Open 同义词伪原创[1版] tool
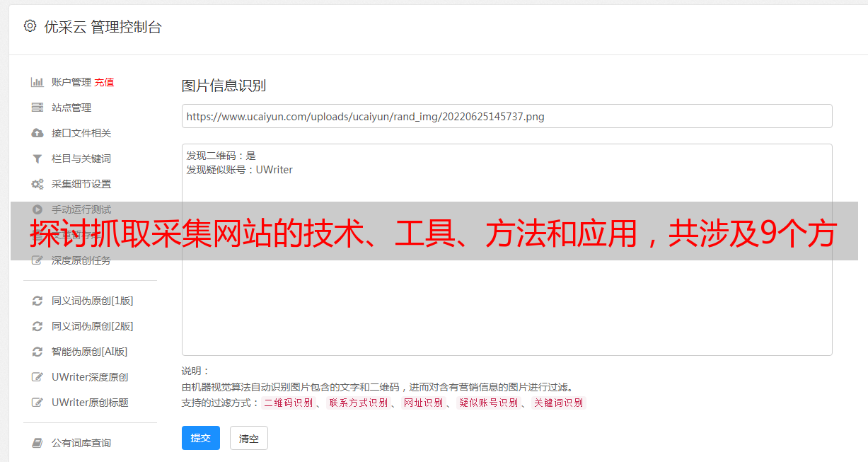The height and width of the screenshot is (462, 868). pos(93,301)
